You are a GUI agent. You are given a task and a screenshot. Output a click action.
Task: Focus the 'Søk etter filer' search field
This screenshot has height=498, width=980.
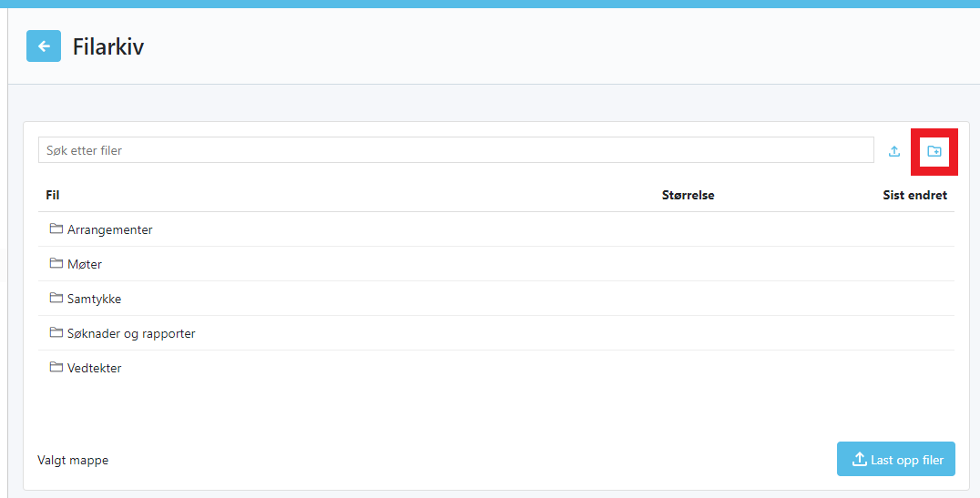click(x=455, y=150)
